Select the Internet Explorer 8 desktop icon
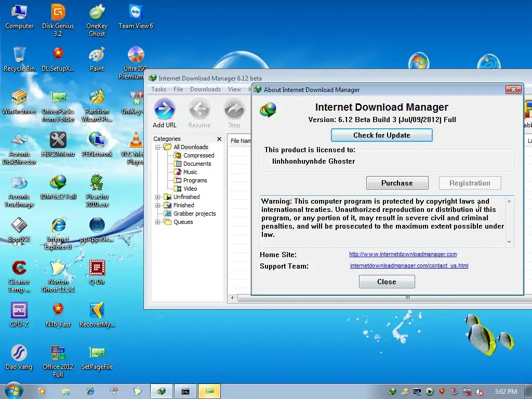Screen dimensions: 532x399 coord(58,233)
